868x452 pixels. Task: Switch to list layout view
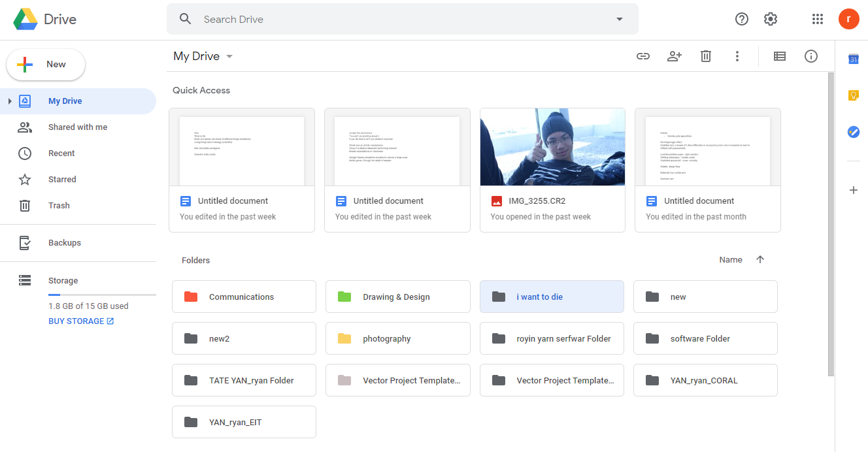[780, 56]
